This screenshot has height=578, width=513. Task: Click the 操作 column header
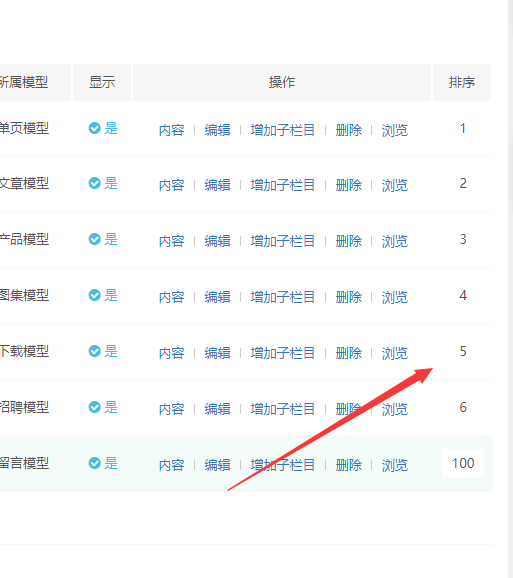coord(282,82)
